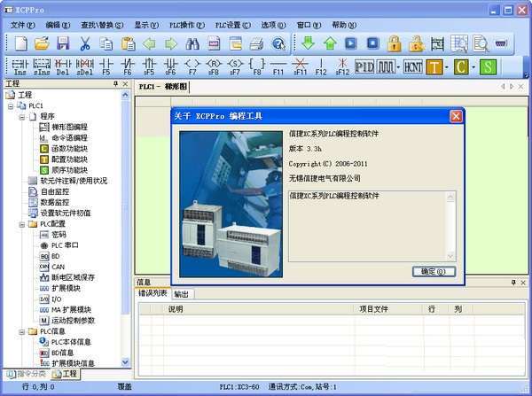Collapse the PLC信息 folder node
Screen dimensions: 532x396
click(x=22, y=332)
